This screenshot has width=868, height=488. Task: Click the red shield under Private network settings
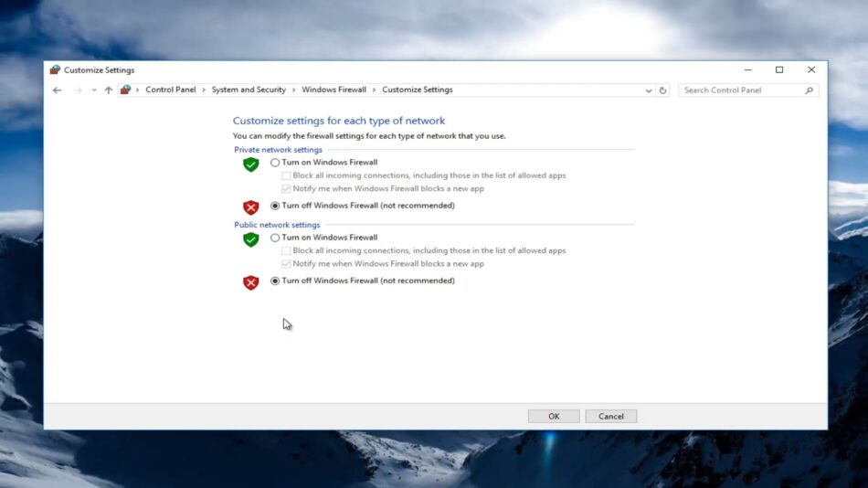pos(250,207)
